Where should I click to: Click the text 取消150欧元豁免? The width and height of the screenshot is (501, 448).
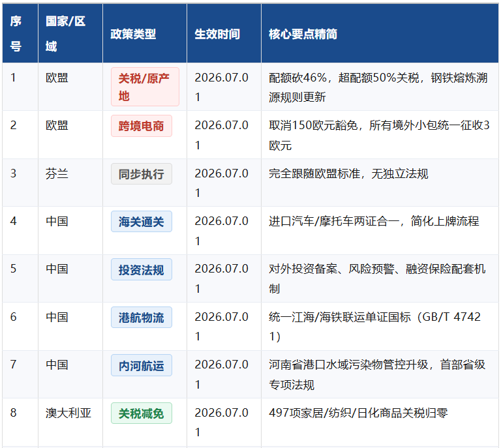pos(313,125)
